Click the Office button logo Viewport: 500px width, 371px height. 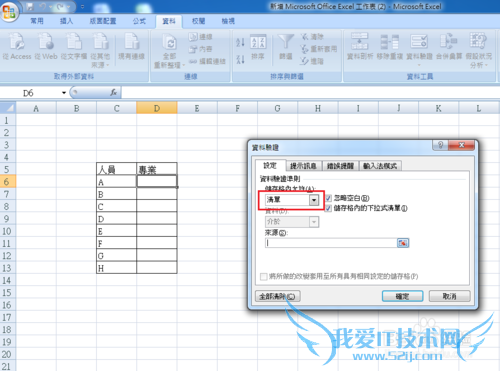[x=9, y=11]
